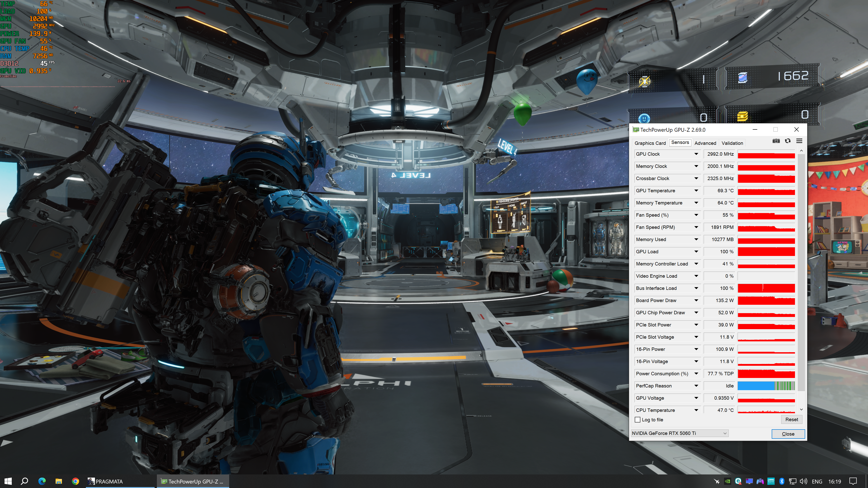Click the Bluetooth tray icon
The width and height of the screenshot is (868, 488).
click(x=782, y=481)
